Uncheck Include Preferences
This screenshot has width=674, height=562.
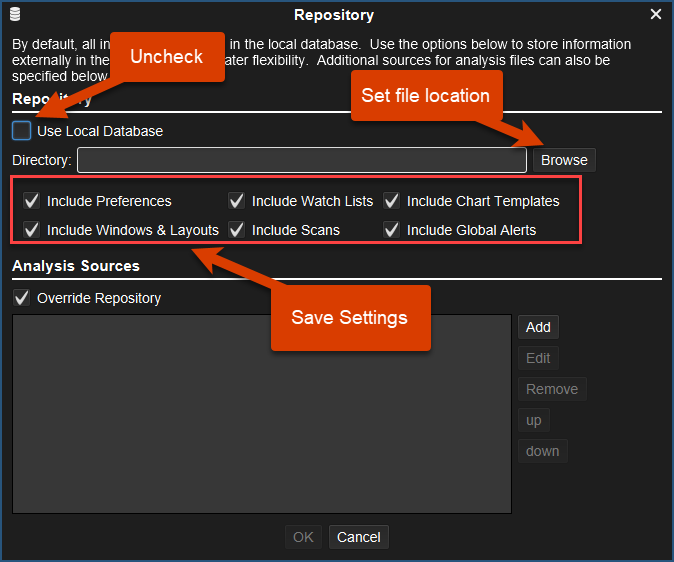(x=32, y=201)
